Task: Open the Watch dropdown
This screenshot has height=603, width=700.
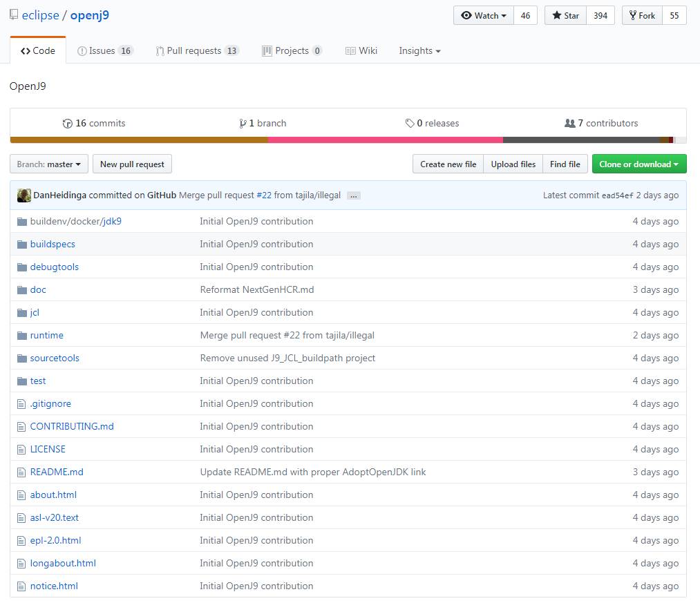Action: [484, 15]
